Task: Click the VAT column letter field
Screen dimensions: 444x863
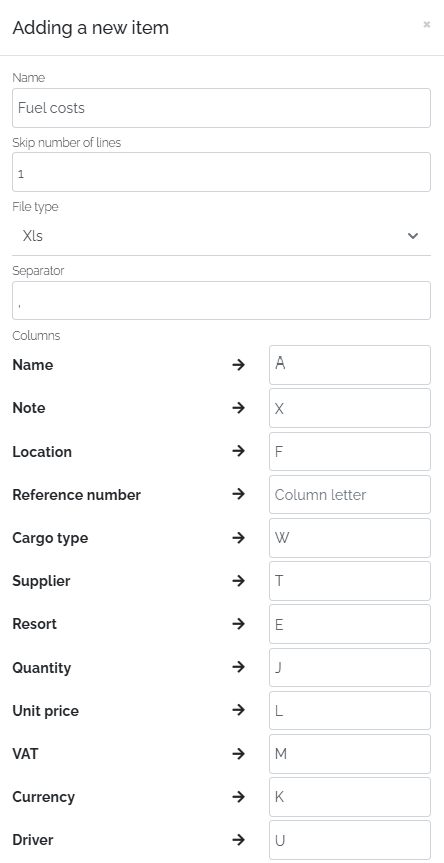Action: 350,753
